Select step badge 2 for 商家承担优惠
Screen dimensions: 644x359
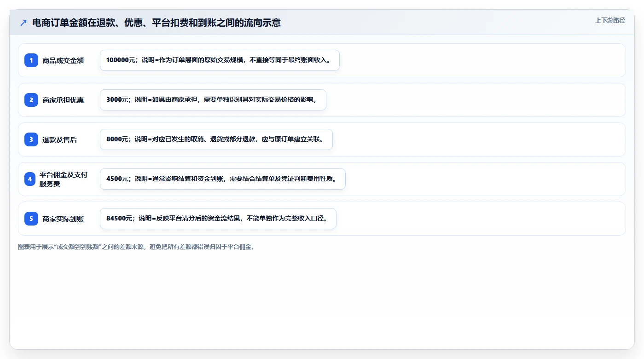(31, 100)
